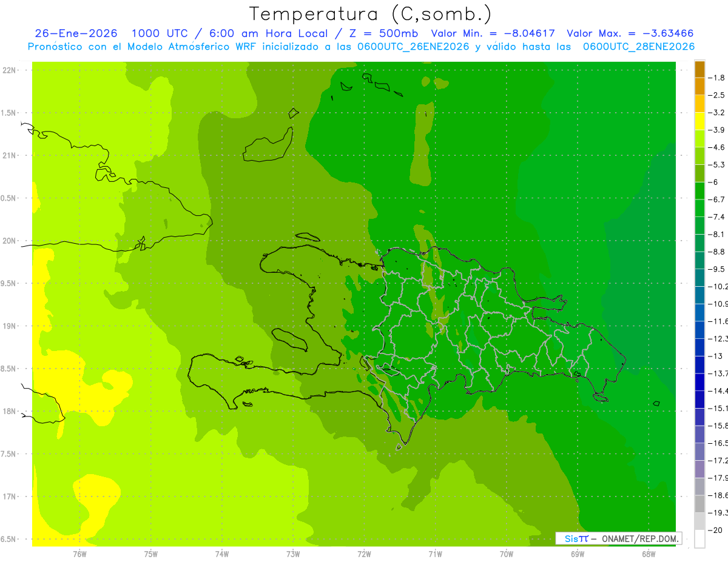This screenshot has height=562, width=728.
Task: Click the '-8.8' legend value
Action: (x=716, y=252)
